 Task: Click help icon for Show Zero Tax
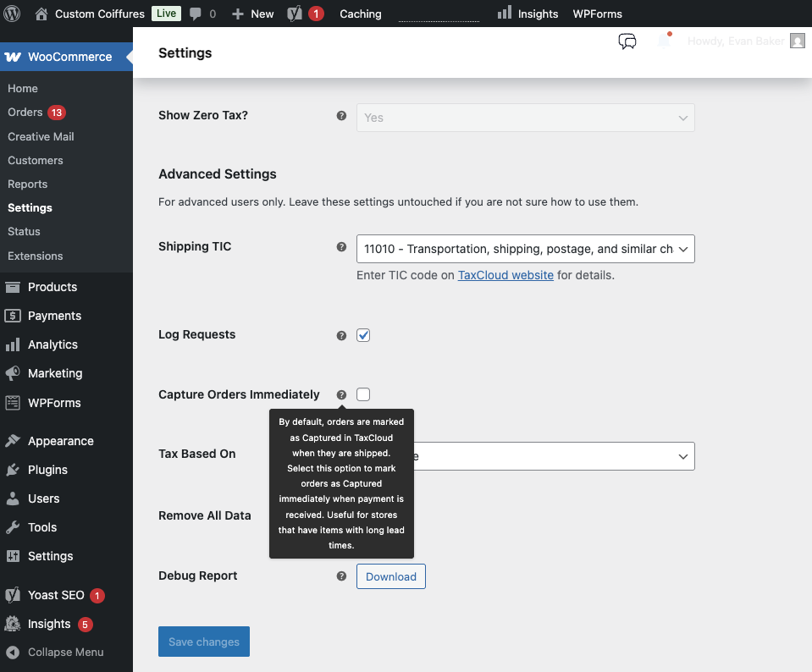tap(341, 115)
